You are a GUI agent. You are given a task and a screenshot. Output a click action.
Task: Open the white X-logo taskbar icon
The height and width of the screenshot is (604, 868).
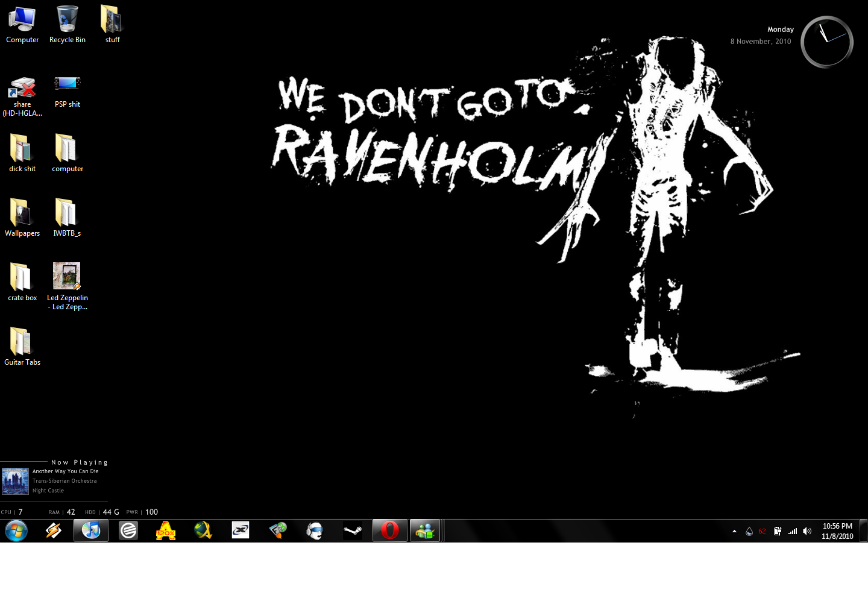[x=241, y=530]
